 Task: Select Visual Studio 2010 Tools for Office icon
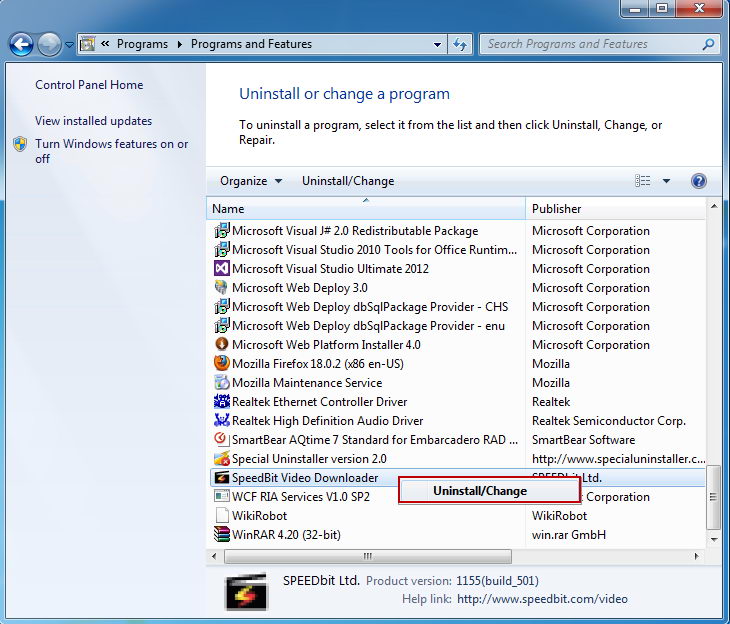[222, 250]
